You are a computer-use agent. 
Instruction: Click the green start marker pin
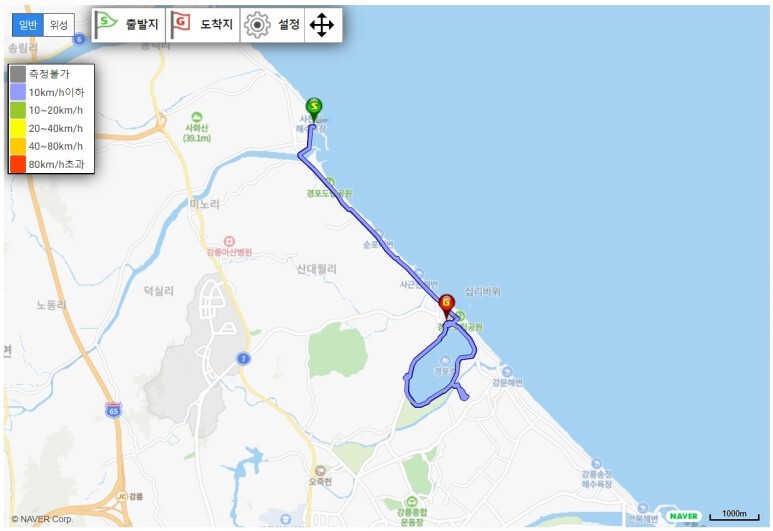click(314, 109)
